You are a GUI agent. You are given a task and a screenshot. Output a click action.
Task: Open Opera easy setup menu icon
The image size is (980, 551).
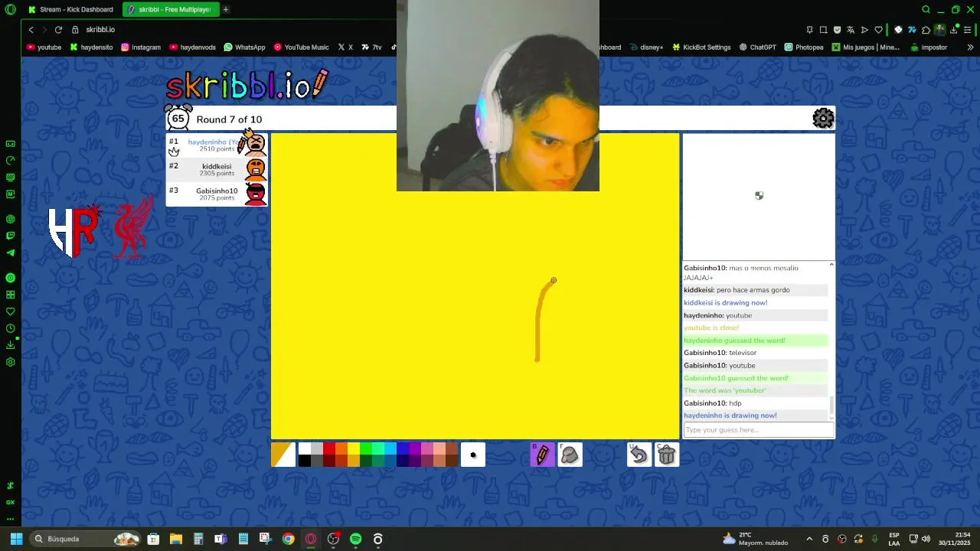click(x=967, y=30)
